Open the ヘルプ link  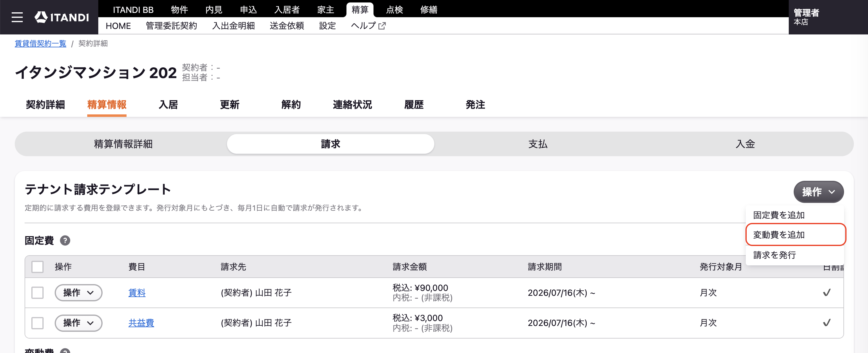pyautogui.click(x=368, y=26)
